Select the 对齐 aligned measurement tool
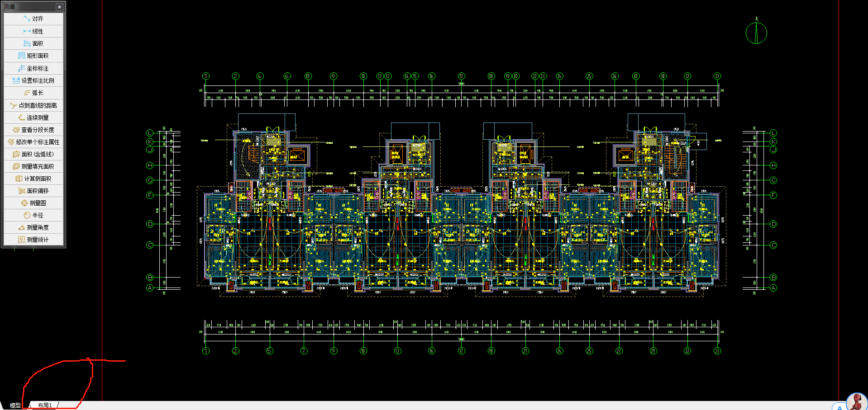 click(x=33, y=19)
